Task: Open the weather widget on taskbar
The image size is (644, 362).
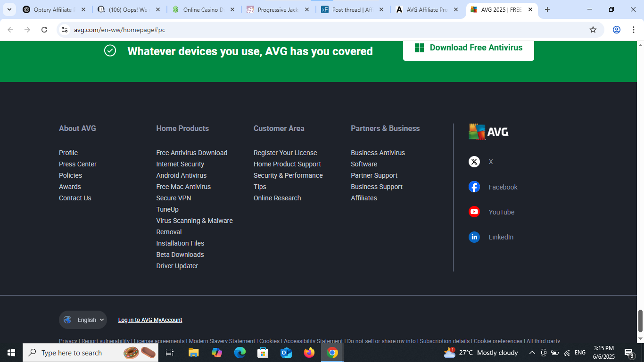Action: coord(481,353)
